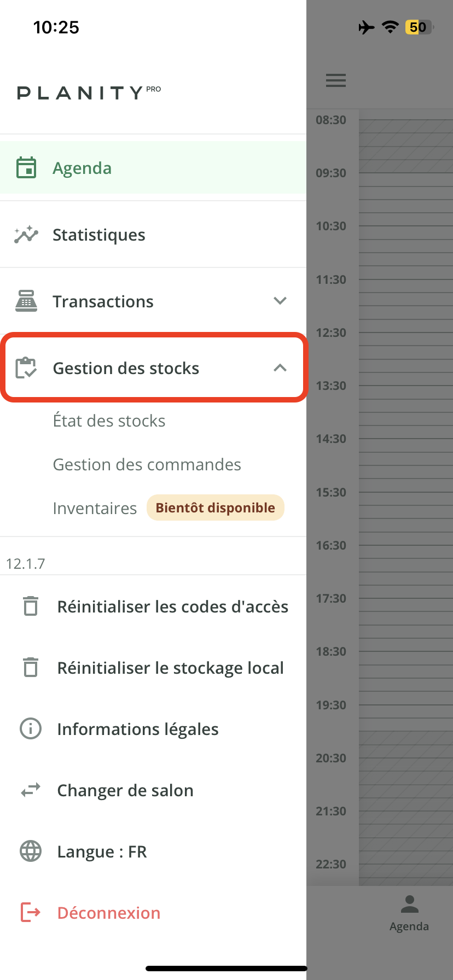Click trash icon beside stockage local
The height and width of the screenshot is (980, 453).
(31, 667)
